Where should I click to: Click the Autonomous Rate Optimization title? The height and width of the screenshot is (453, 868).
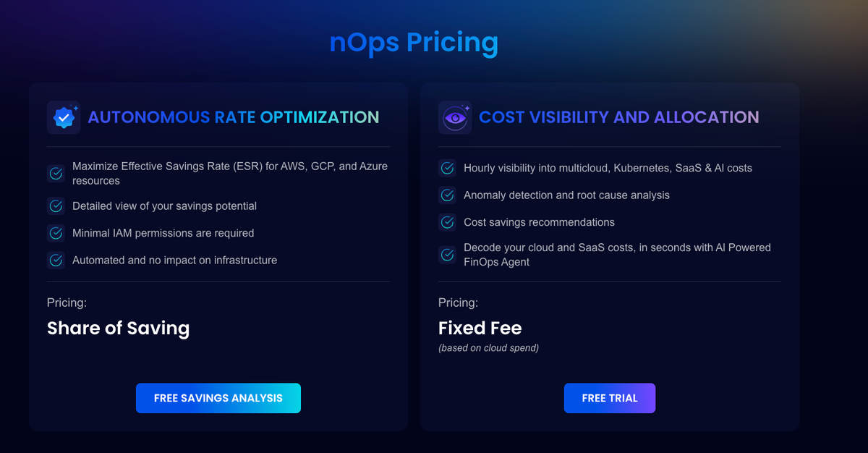click(233, 117)
